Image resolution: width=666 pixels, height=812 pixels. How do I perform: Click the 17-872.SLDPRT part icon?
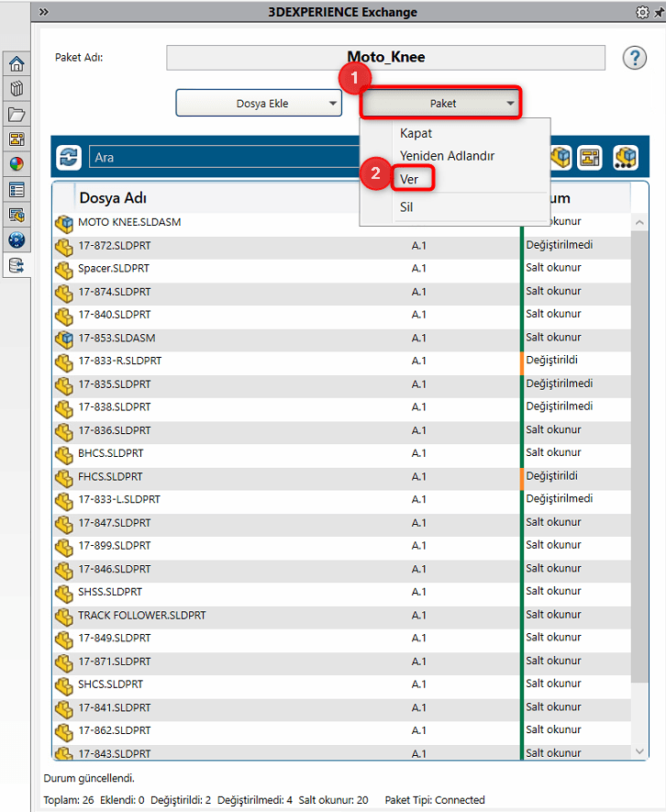[64, 248]
